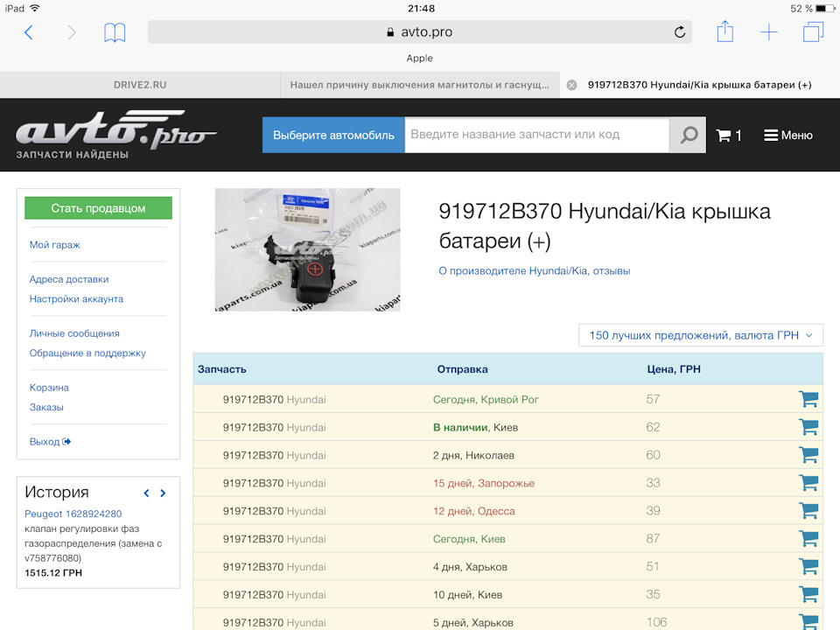Open 'Адреса доставки' link
The image size is (840, 630).
[69, 279]
